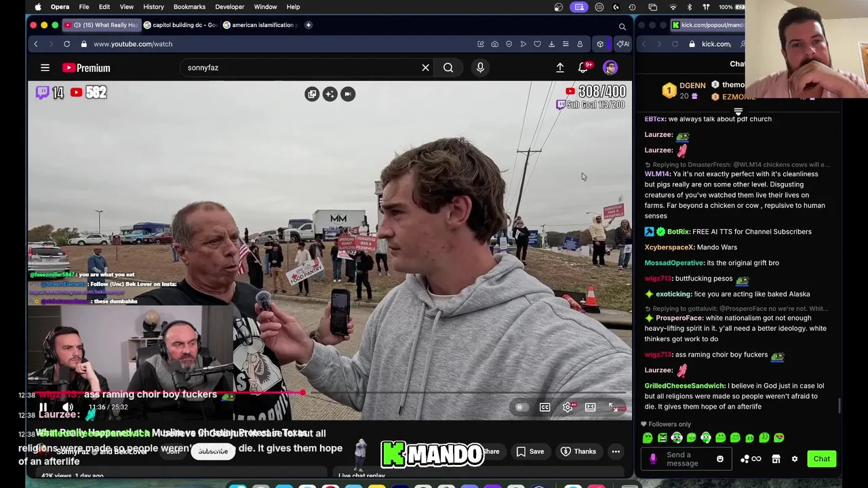Viewport: 868px width, 488px height.
Task: Click ProsperoFace username in chat
Action: pyautogui.click(x=679, y=318)
